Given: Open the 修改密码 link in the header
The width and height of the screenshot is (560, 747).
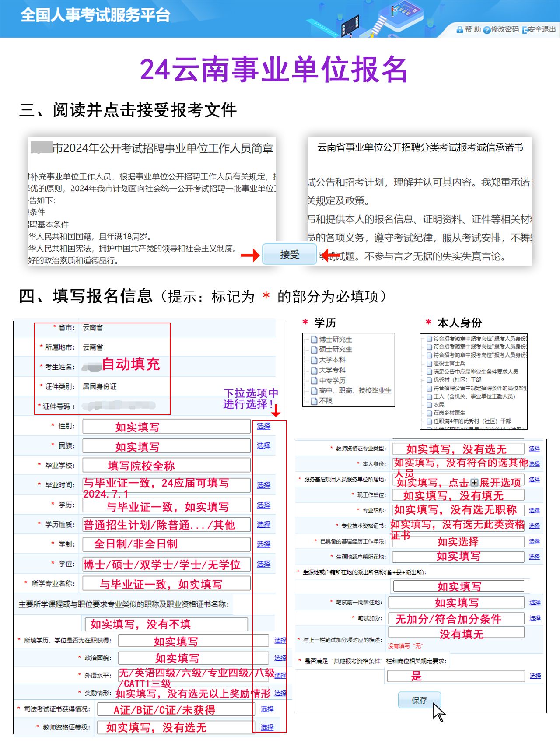Looking at the screenshot, I should [504, 29].
